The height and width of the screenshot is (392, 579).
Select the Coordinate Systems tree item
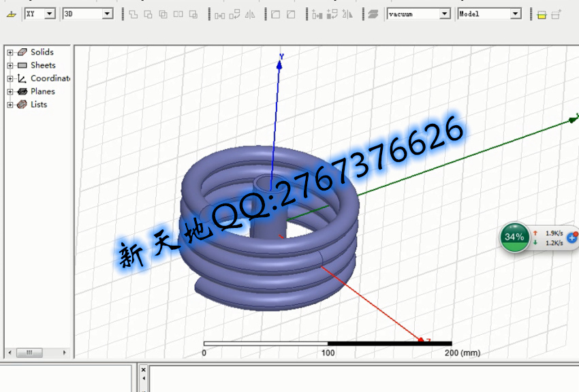[x=50, y=78]
